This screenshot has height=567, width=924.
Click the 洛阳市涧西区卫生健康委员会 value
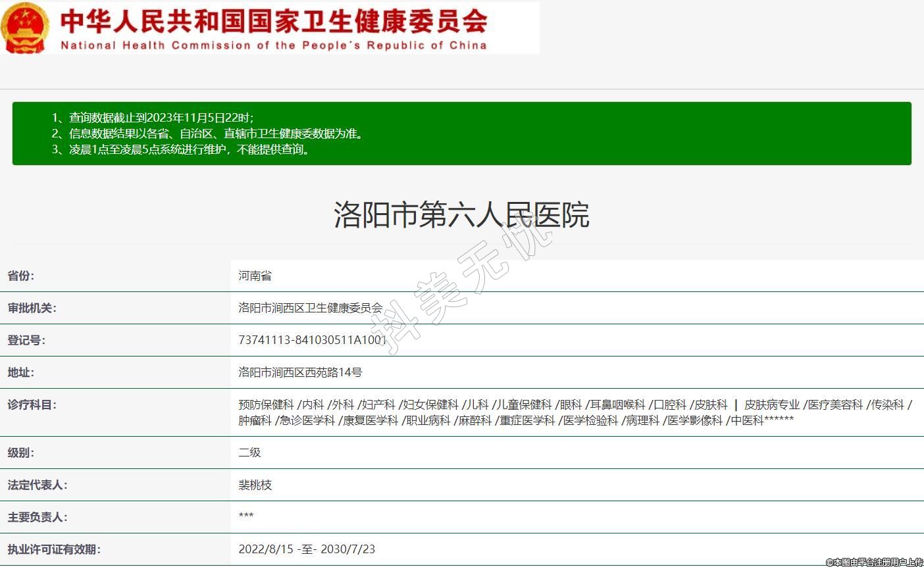(310, 308)
